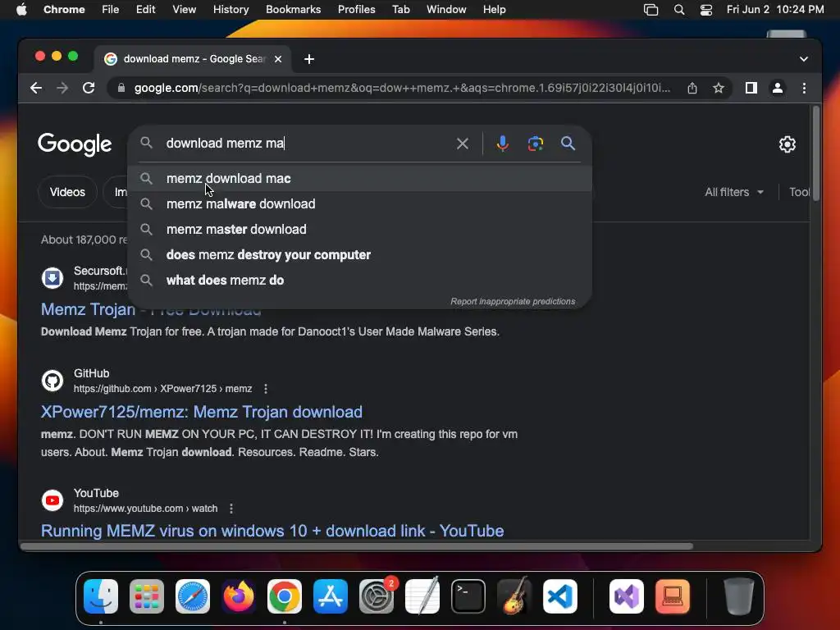Launch GarageBand from the dock
840x630 pixels.
[x=514, y=596]
